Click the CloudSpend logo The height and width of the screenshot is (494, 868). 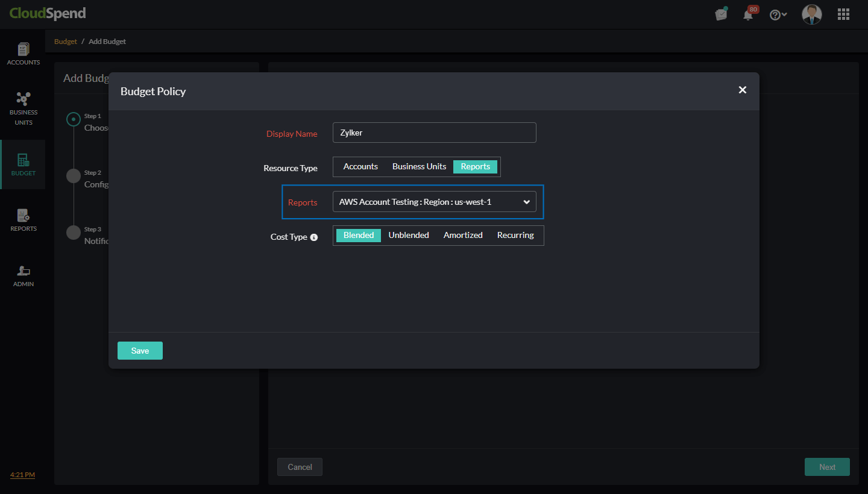coord(48,13)
